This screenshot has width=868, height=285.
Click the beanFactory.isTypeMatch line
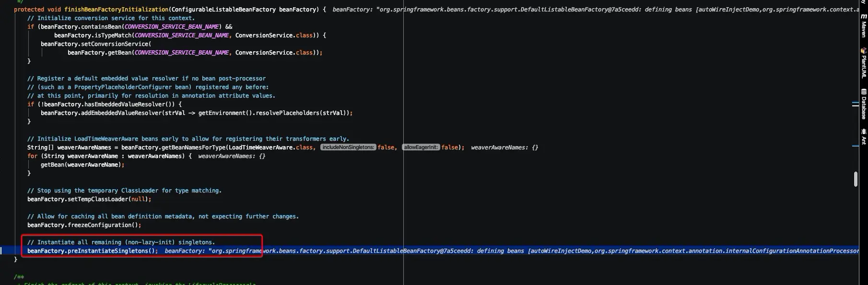tap(190, 35)
